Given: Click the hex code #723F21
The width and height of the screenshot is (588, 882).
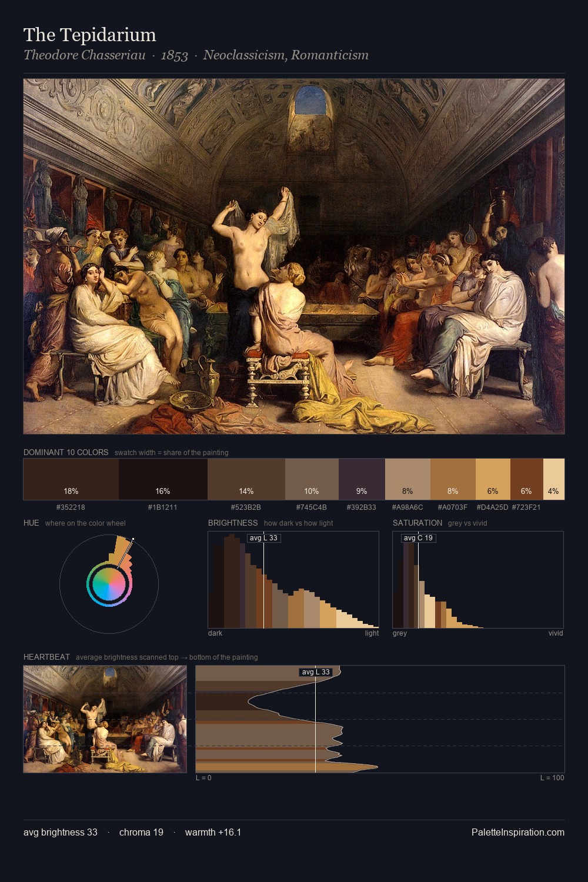Looking at the screenshot, I should tap(526, 507).
